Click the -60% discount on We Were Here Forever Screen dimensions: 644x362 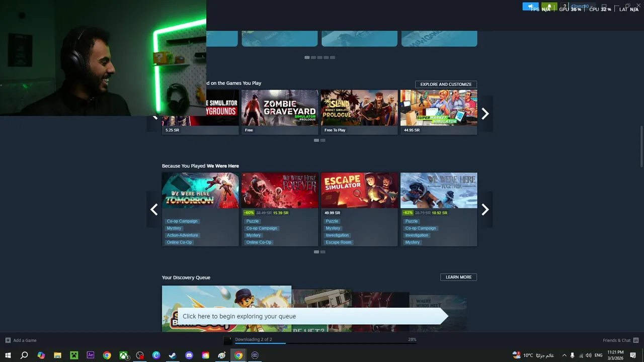pyautogui.click(x=249, y=213)
